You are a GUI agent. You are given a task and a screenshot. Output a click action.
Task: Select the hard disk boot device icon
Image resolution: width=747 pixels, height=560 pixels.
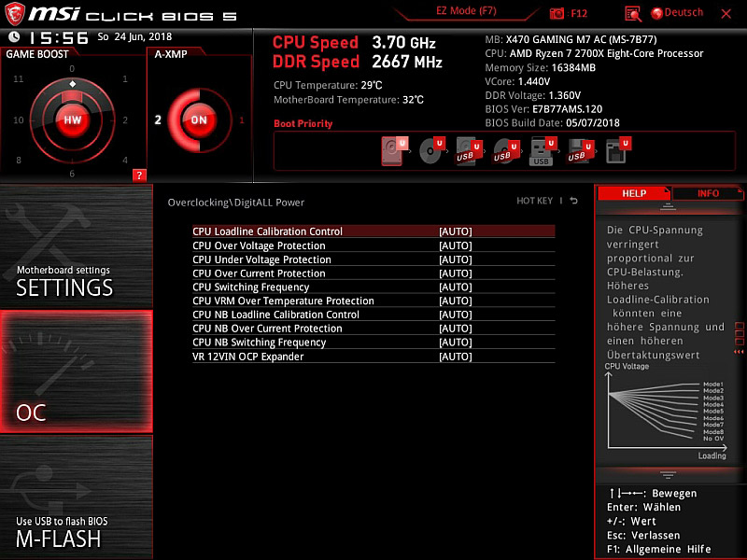[x=393, y=151]
